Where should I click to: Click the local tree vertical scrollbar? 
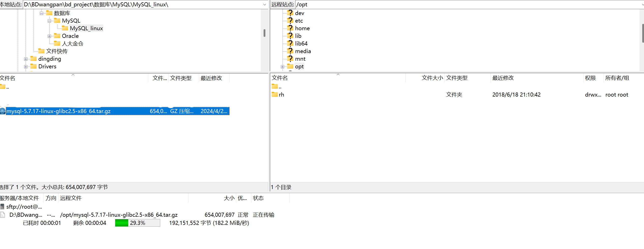(264, 33)
